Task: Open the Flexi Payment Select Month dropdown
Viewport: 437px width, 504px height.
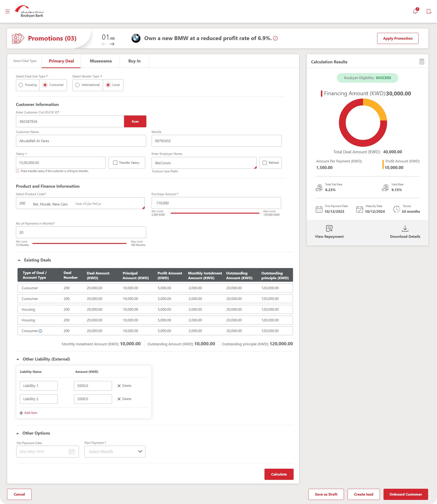Action: coord(115,452)
